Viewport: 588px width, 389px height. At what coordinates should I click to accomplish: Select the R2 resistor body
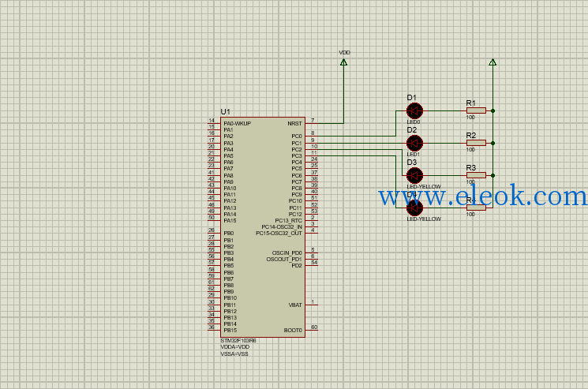tap(476, 143)
